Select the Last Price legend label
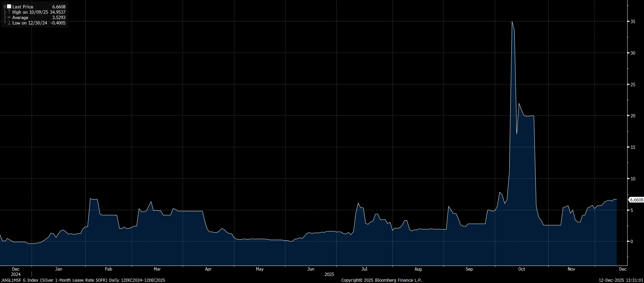644x283 pixels. tap(23, 7)
